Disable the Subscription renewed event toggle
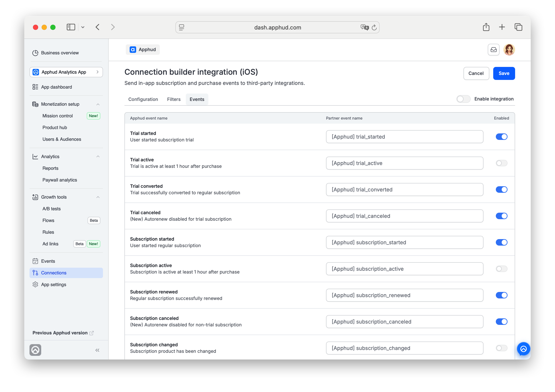The image size is (555, 392). [501, 295]
